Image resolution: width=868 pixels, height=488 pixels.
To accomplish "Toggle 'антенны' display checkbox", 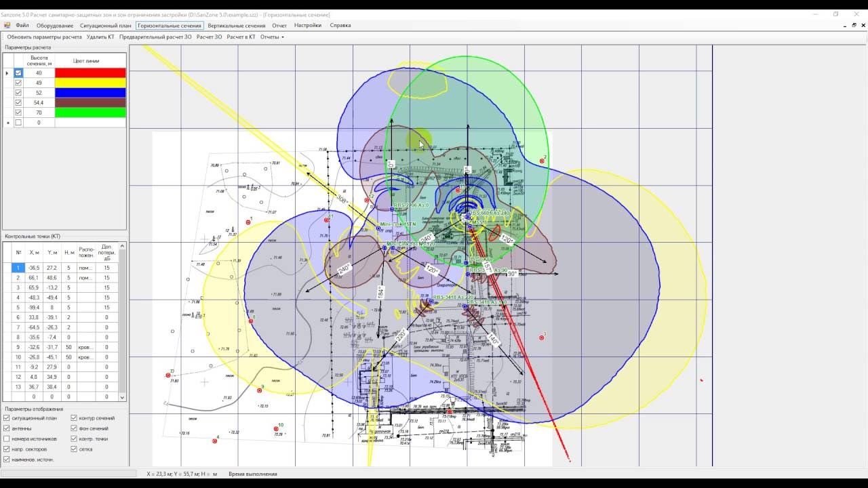I will pos(7,428).
